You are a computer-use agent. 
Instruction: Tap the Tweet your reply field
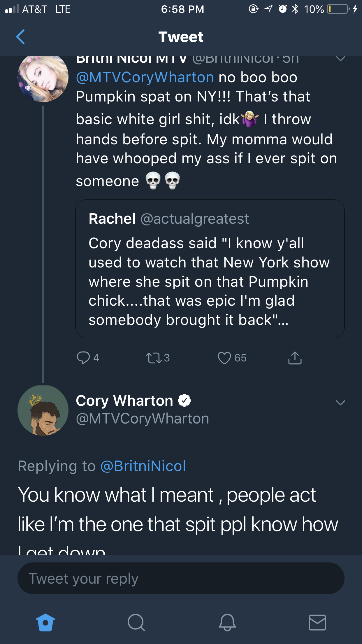pos(181,578)
